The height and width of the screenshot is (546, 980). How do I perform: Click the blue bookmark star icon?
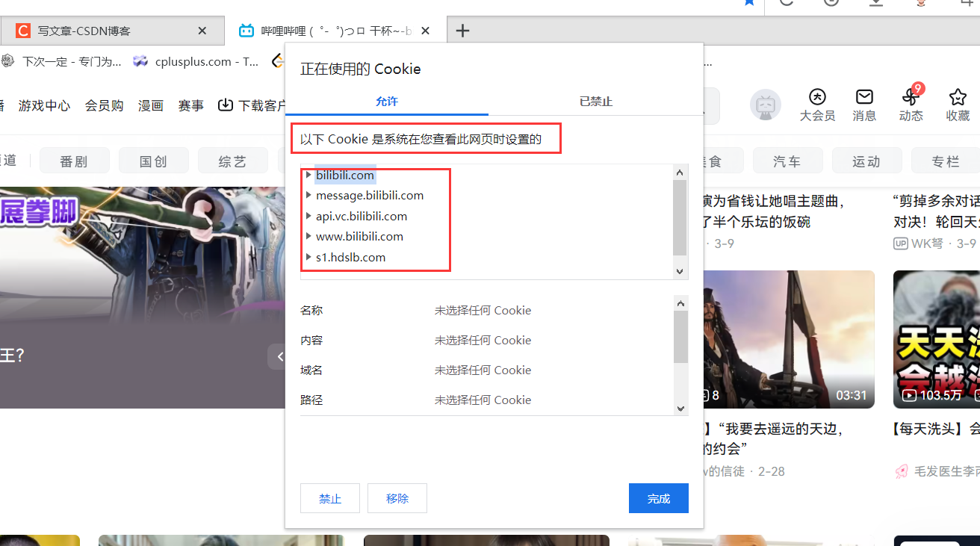[749, 3]
